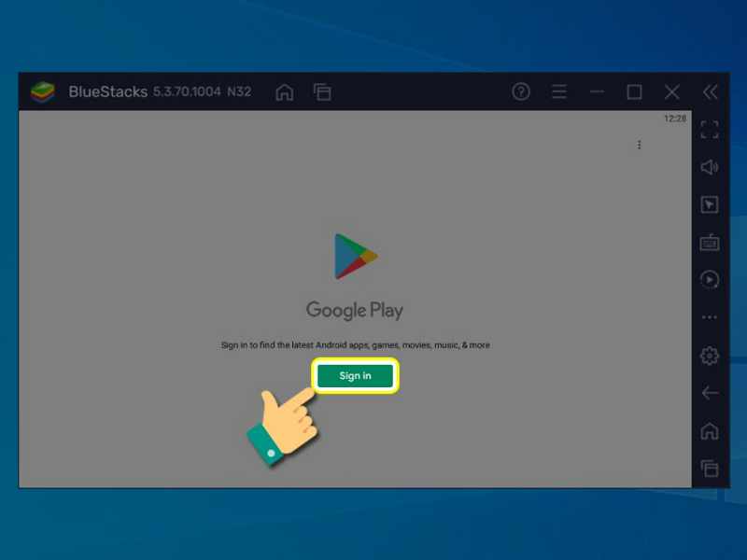
Task: Toggle fullscreen mode from the sidebar
Action: coord(710,130)
